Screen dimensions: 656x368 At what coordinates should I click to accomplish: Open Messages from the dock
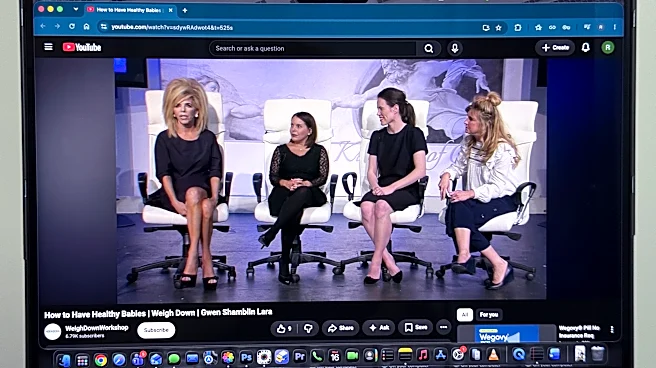coord(174,359)
